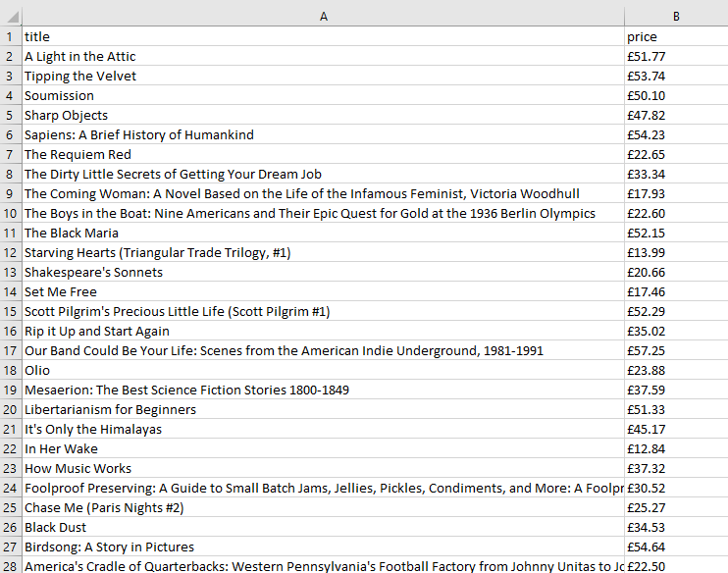Click the 'price' header cell
This screenshot has width=728, height=573.
pyautogui.click(x=676, y=36)
